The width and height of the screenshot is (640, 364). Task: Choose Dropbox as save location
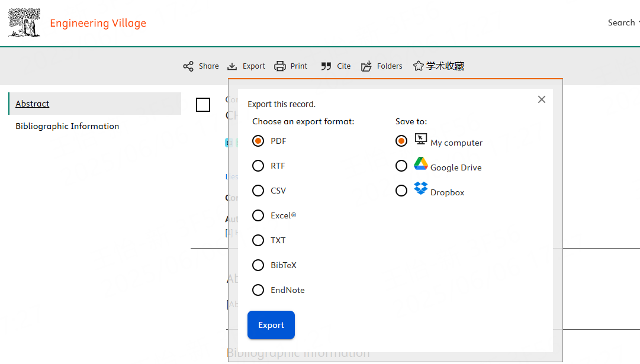point(401,191)
